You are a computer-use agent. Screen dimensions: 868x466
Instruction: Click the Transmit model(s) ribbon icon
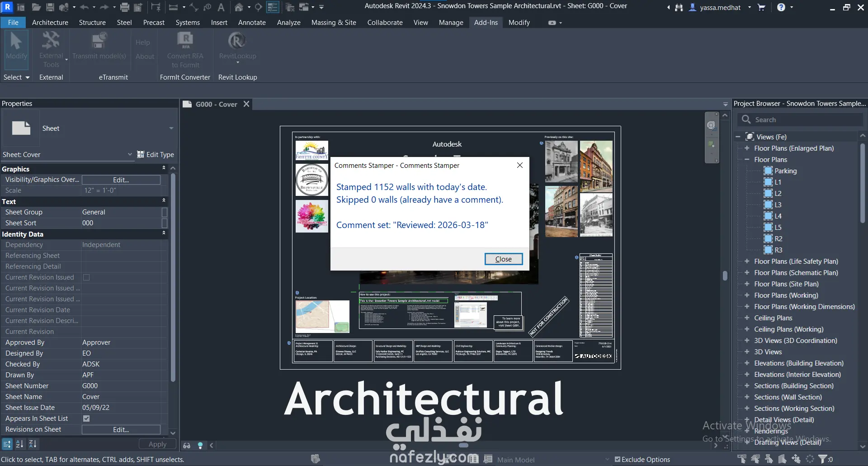pyautogui.click(x=99, y=46)
